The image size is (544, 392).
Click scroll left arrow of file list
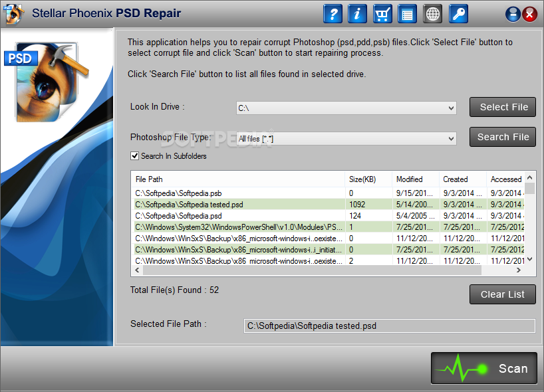click(x=138, y=270)
